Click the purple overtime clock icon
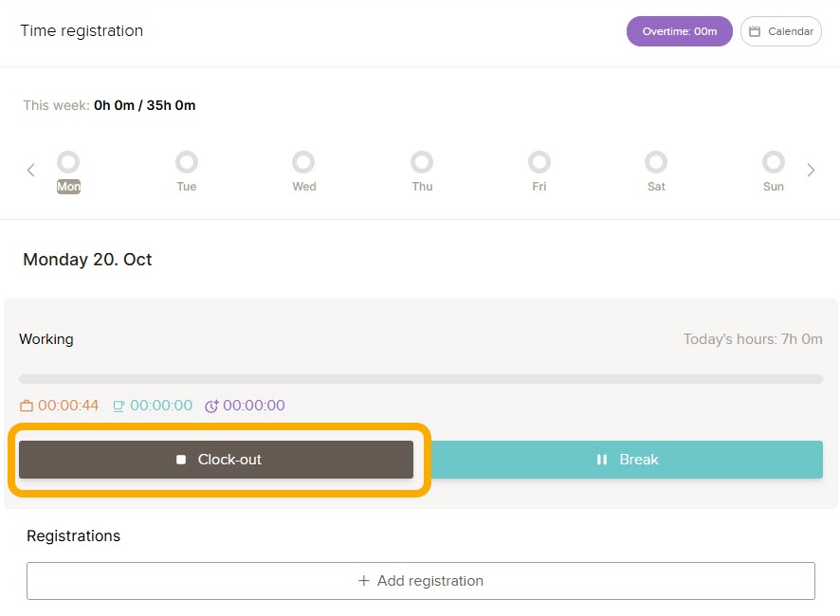The height and width of the screenshot is (616, 840). [211, 406]
